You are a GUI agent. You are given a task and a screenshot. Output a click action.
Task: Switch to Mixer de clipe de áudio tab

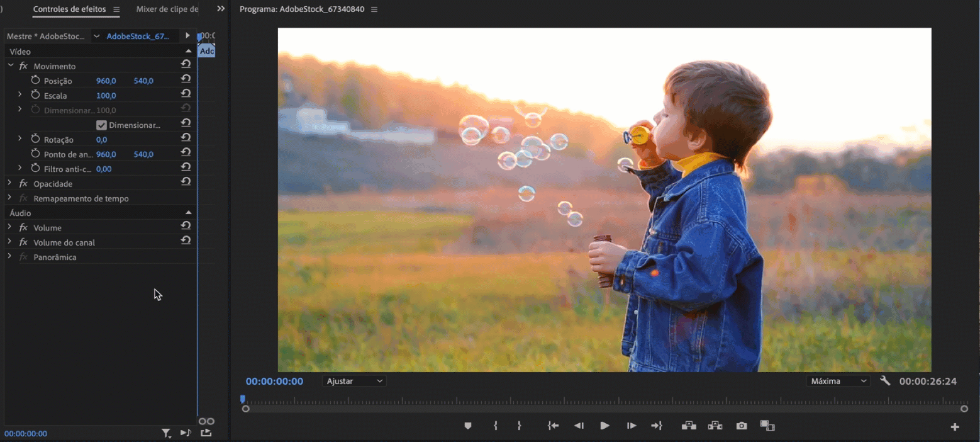(x=167, y=9)
